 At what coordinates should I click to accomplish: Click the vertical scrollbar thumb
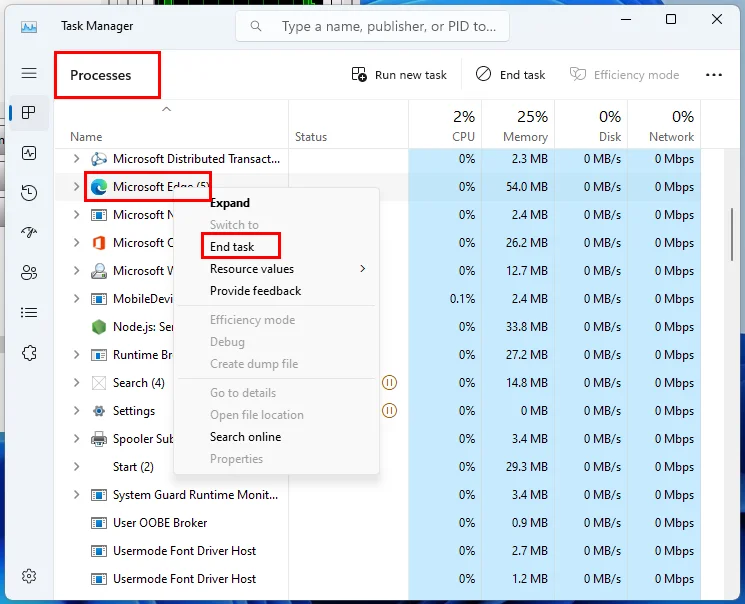(x=732, y=234)
